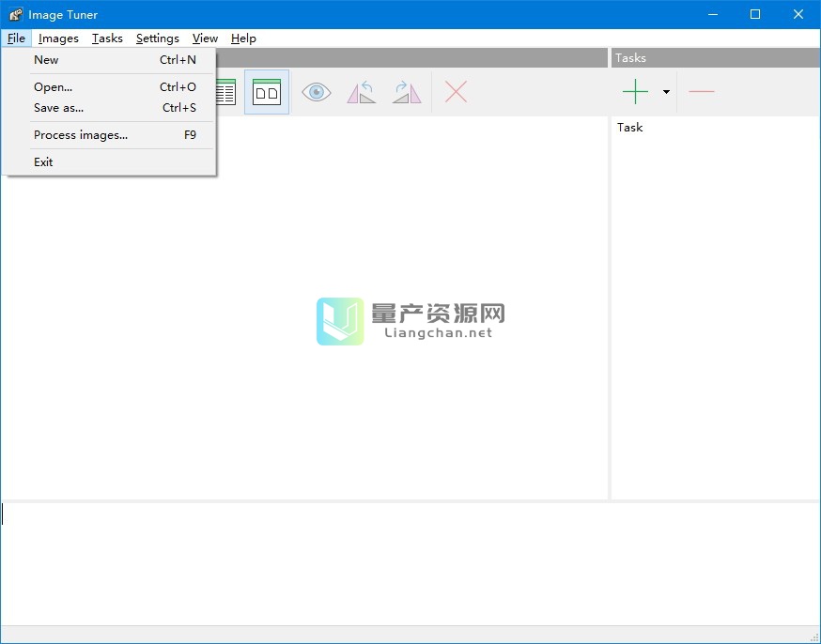Screen dimensions: 821x644
Task: Close the File menu by clicking File
Action: 16,38
